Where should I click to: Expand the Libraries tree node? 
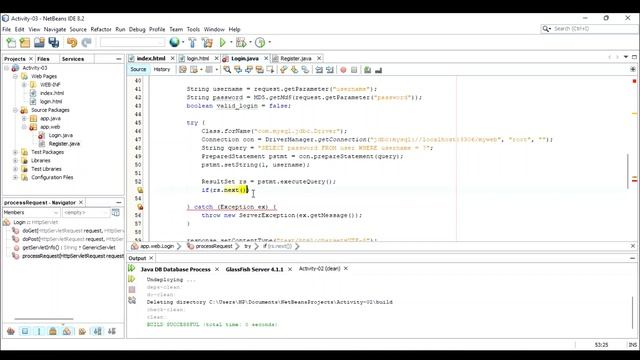coord(15,160)
